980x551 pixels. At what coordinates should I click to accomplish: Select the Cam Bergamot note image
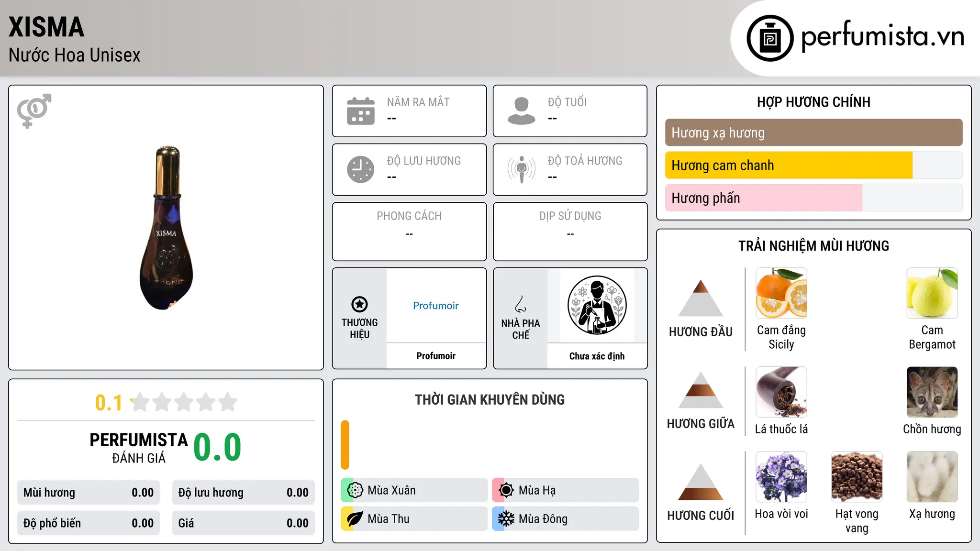(x=932, y=293)
